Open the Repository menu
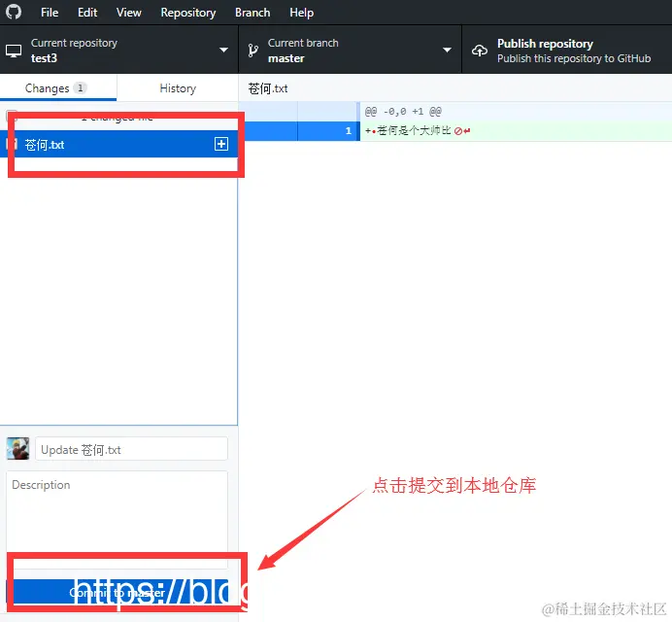 [188, 13]
